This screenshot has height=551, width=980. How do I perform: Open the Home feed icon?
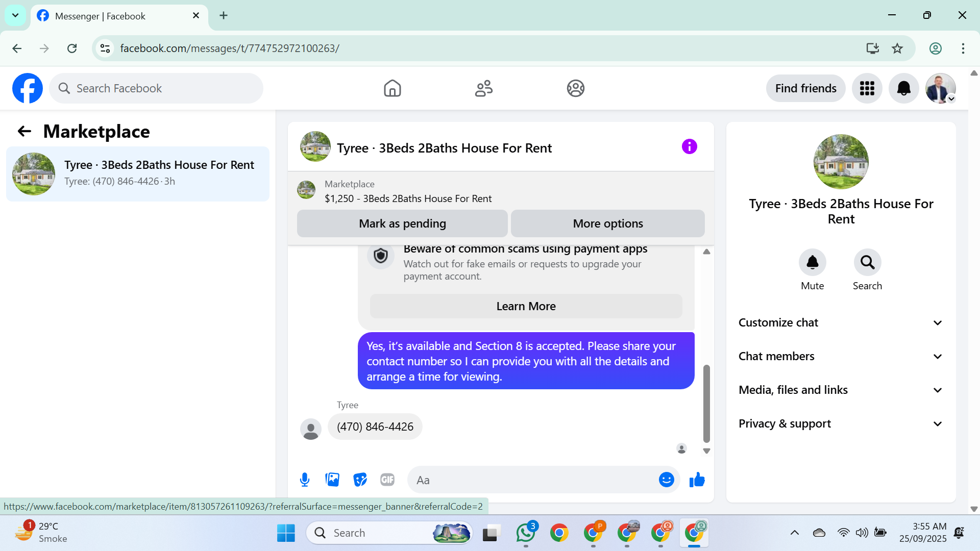[x=392, y=88]
